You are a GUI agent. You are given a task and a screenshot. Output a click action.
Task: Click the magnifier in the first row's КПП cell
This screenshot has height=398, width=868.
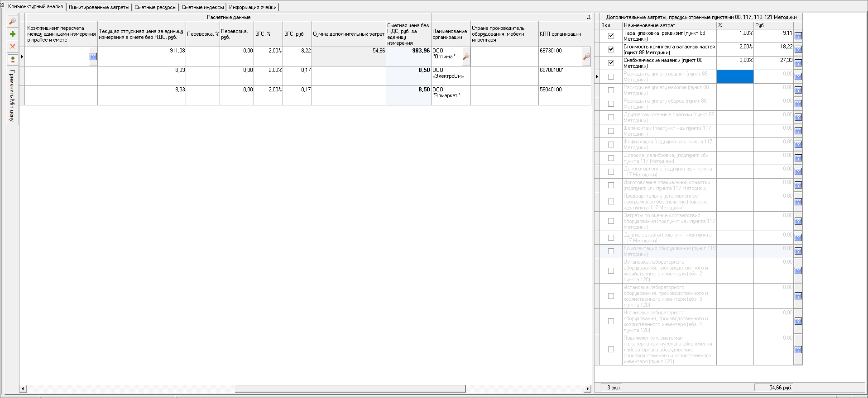[x=586, y=57]
